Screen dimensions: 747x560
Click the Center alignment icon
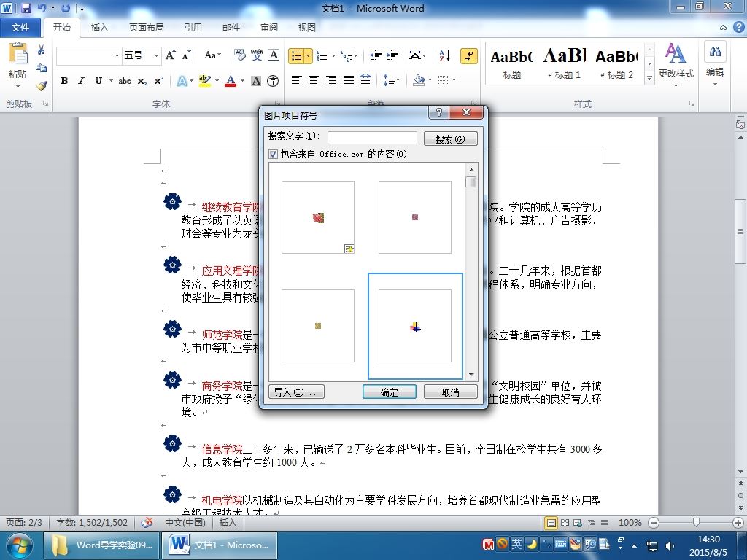pyautogui.click(x=314, y=80)
